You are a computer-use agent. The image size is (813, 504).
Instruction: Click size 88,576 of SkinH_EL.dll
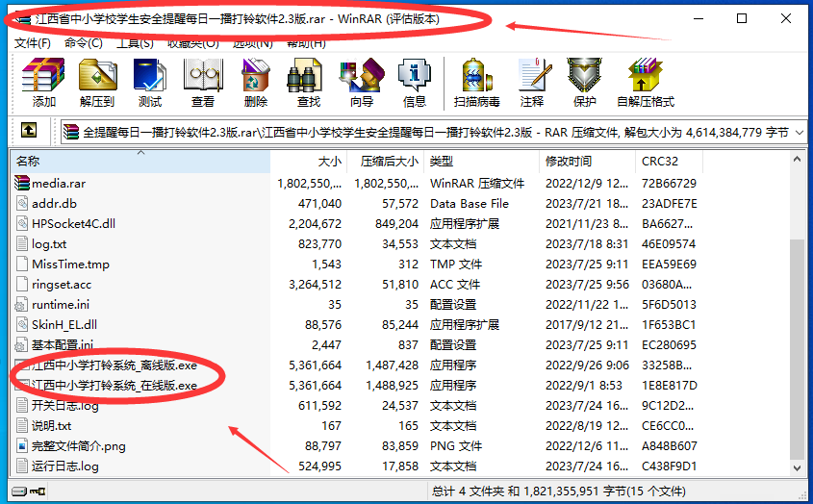[323, 324]
